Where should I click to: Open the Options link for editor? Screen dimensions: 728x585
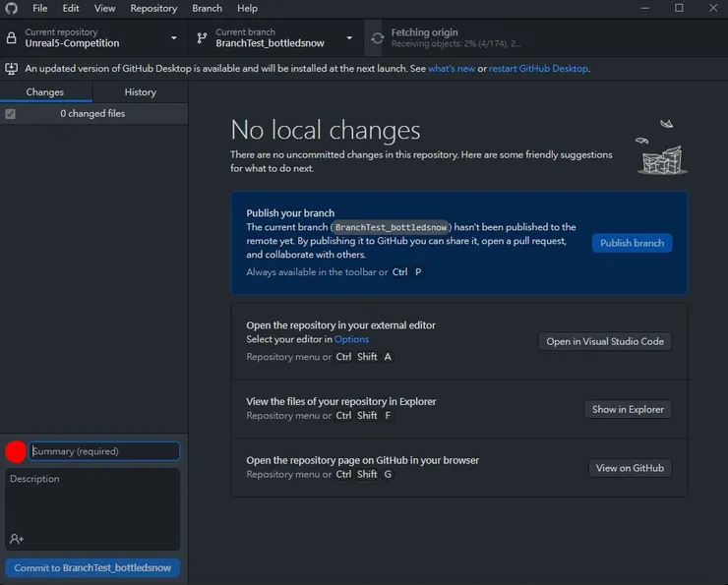click(351, 339)
